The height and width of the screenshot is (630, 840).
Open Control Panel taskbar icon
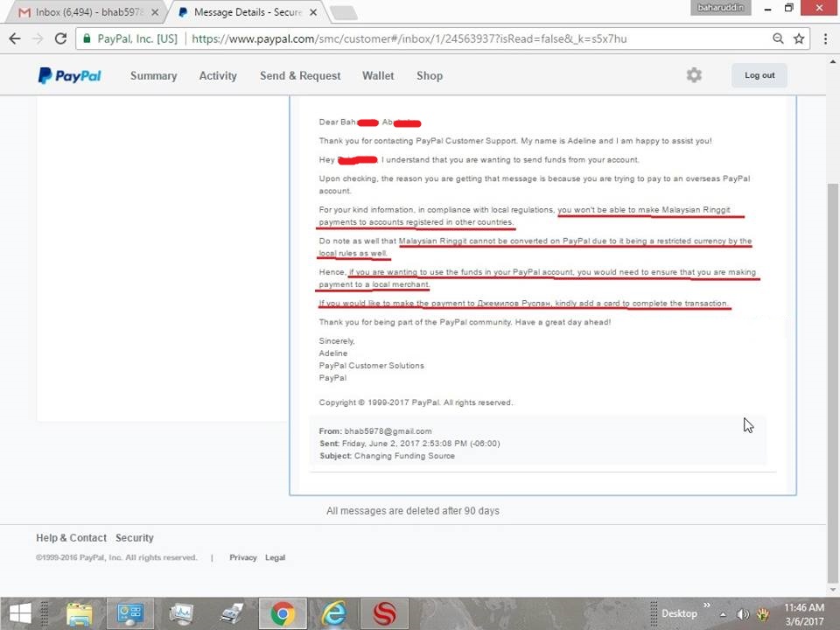129,613
